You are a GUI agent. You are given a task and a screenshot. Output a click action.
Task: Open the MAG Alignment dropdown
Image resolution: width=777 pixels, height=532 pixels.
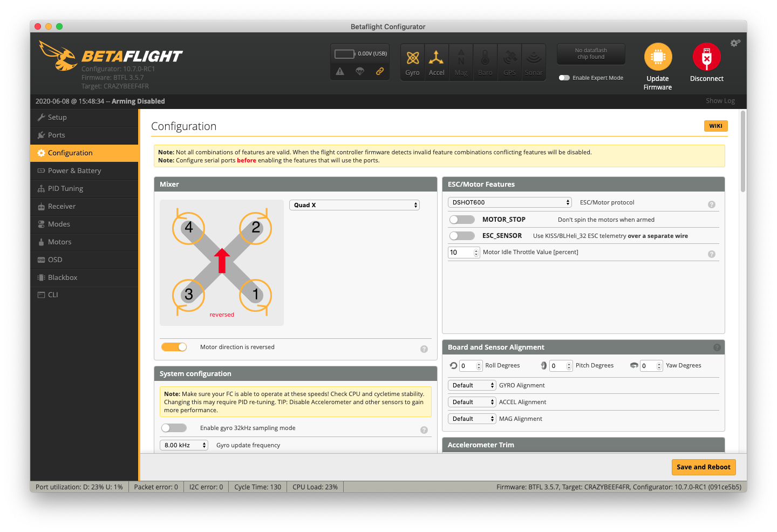[472, 419]
